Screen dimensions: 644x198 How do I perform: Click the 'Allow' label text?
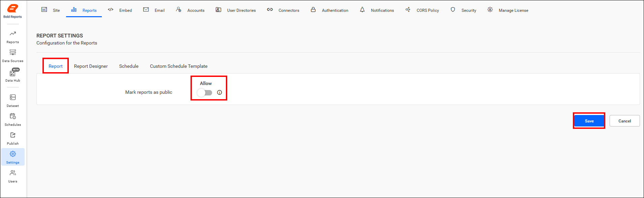click(206, 83)
